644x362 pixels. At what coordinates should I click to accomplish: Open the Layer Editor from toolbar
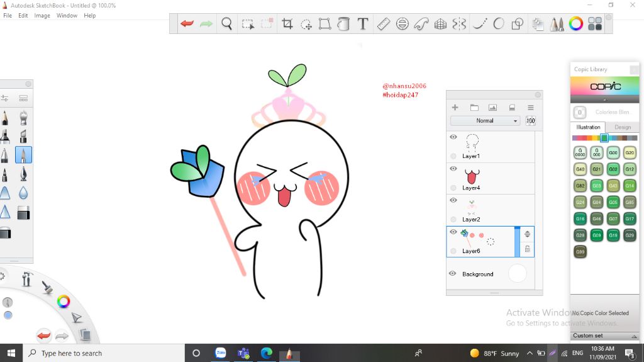click(537, 24)
